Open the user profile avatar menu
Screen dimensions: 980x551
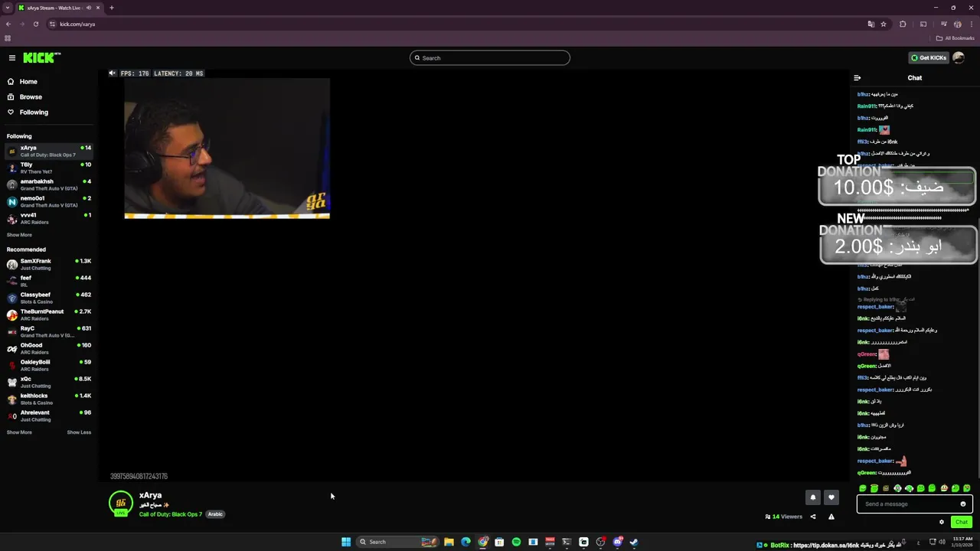click(x=959, y=58)
